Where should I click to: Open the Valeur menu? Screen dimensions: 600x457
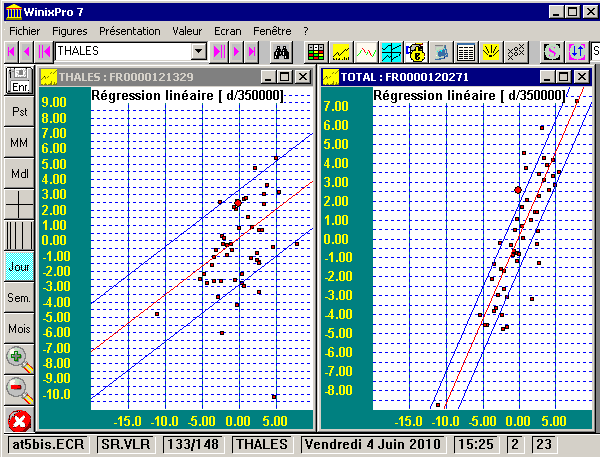point(187,31)
